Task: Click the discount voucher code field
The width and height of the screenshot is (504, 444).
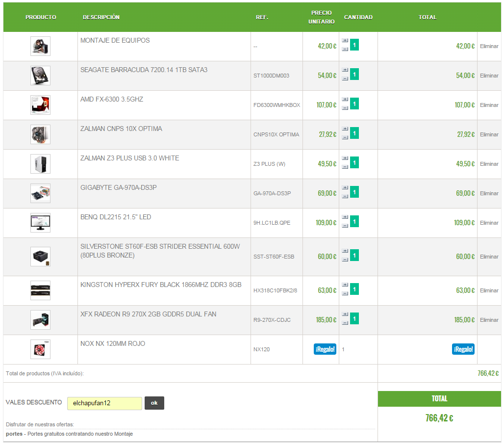Action: point(104,403)
